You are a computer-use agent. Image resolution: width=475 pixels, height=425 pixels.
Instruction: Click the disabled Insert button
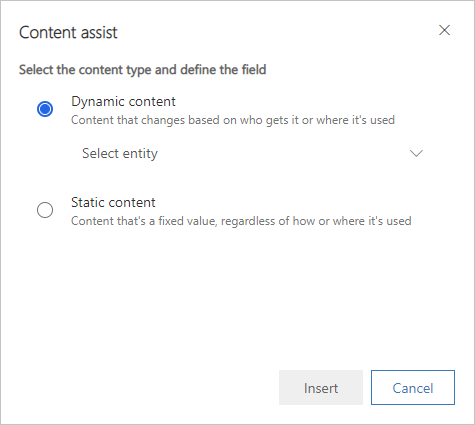[x=321, y=388]
